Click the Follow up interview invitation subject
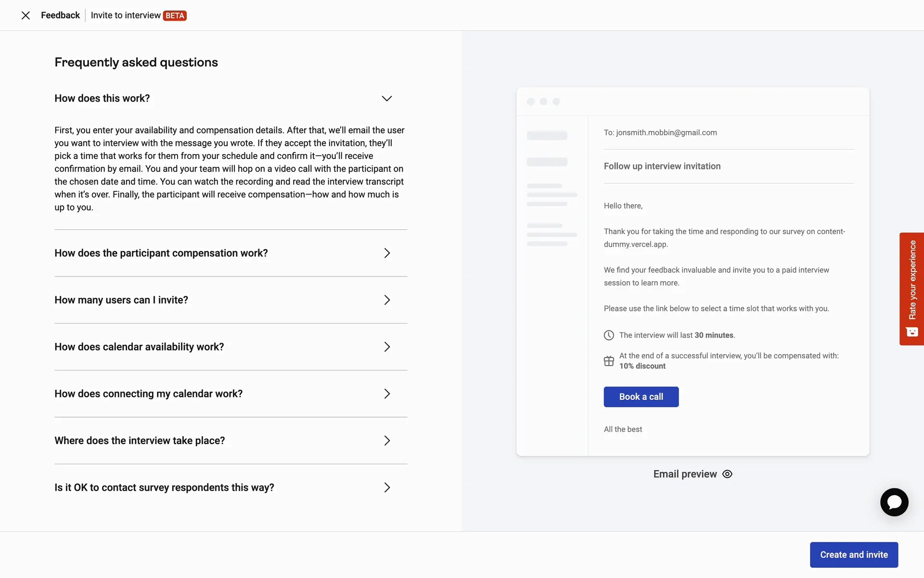Screen dimensions: 924x578 point(662,166)
